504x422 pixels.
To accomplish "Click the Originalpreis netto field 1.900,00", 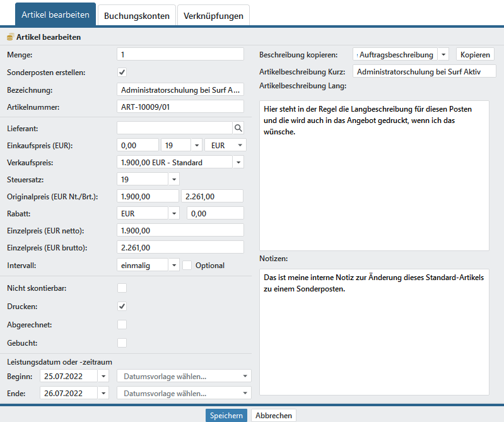I will [x=148, y=196].
